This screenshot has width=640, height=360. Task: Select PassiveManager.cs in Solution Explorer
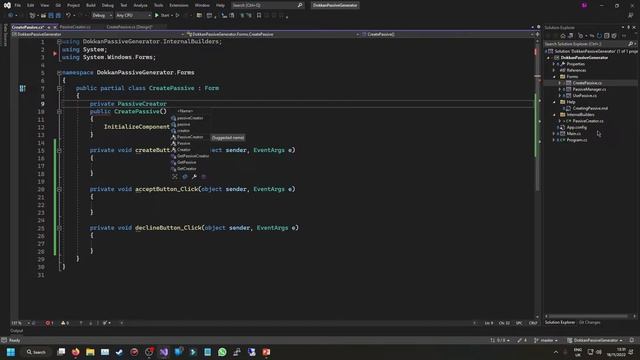(x=589, y=89)
